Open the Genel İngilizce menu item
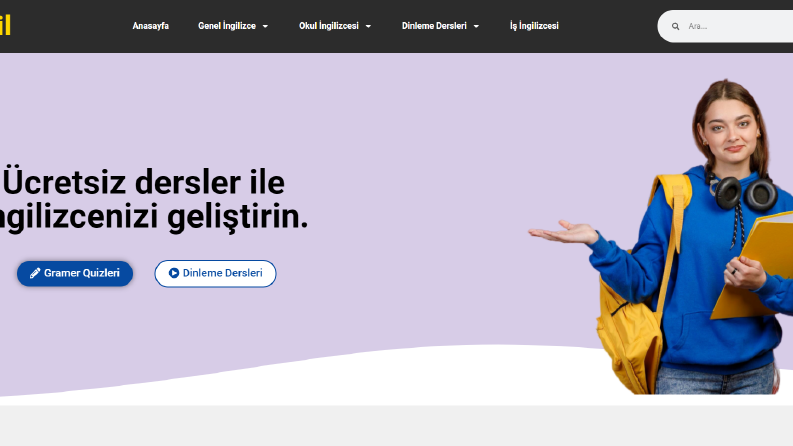Screen dimensions: 793x446 pos(227,26)
